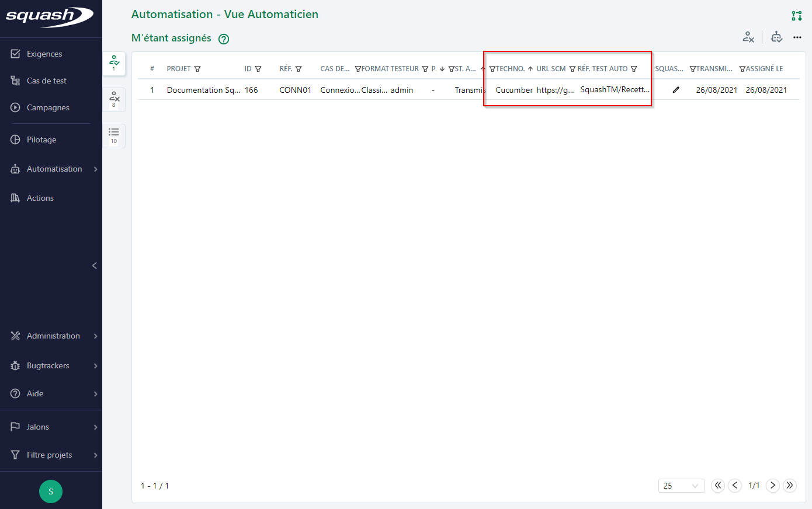
Task: Open the more options ellipsis menu
Action: (x=797, y=37)
